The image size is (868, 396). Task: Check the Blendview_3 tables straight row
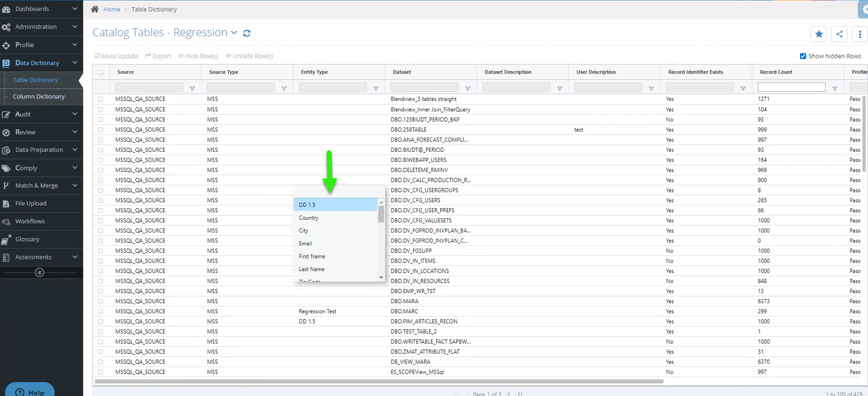pyautogui.click(x=101, y=99)
